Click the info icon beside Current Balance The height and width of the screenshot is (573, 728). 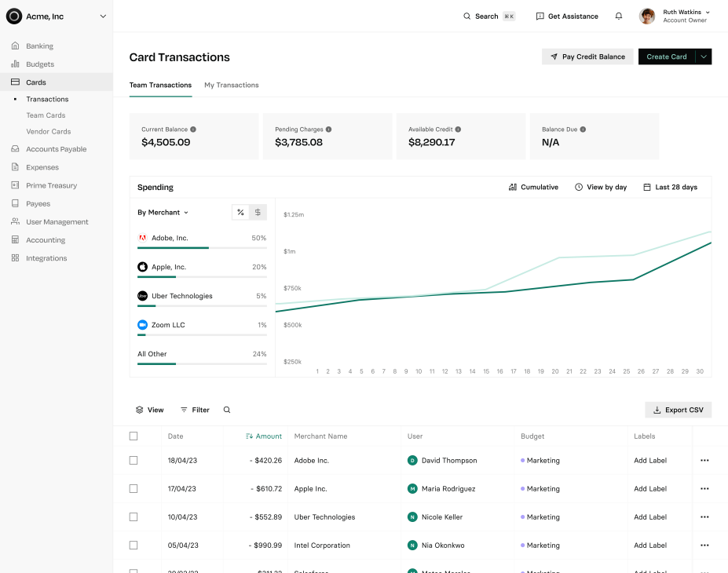click(x=193, y=130)
